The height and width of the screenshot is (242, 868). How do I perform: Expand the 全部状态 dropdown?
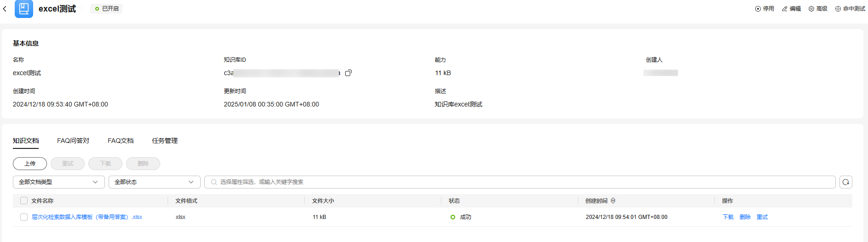pyautogui.click(x=154, y=182)
